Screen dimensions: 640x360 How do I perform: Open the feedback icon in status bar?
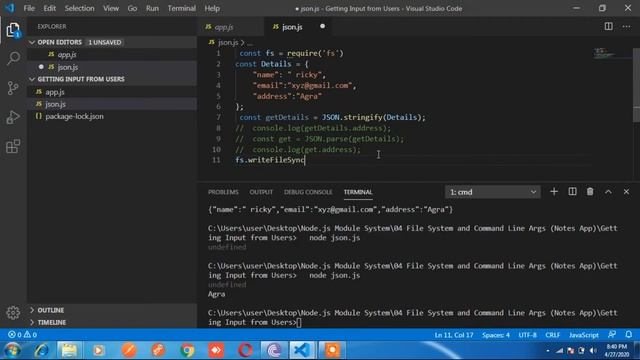coord(611,335)
